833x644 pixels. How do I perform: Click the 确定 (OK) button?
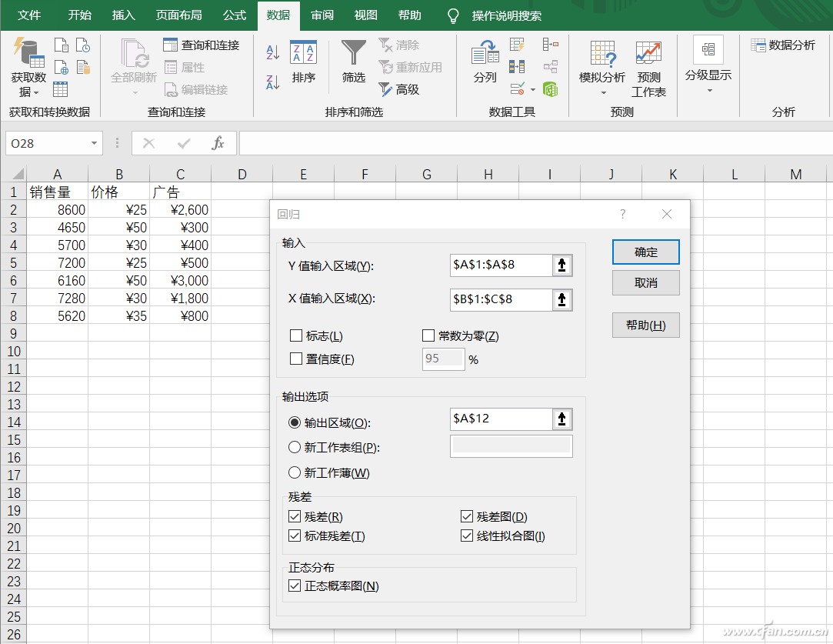pos(646,252)
